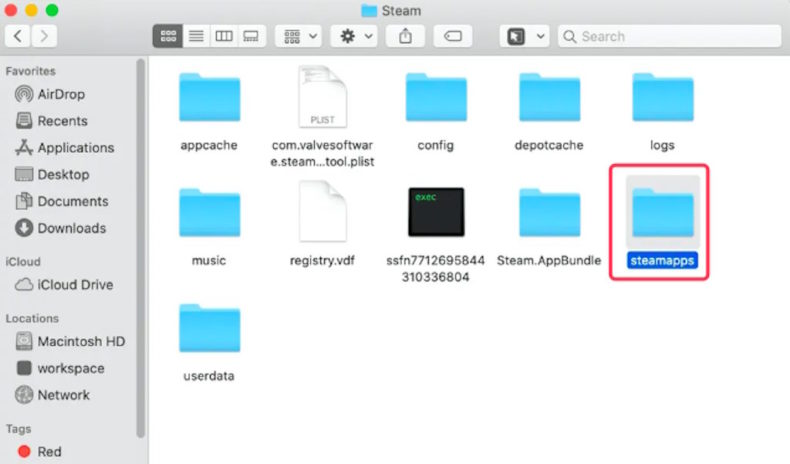
Task: Click the Locations section header
Action: [x=32, y=318]
